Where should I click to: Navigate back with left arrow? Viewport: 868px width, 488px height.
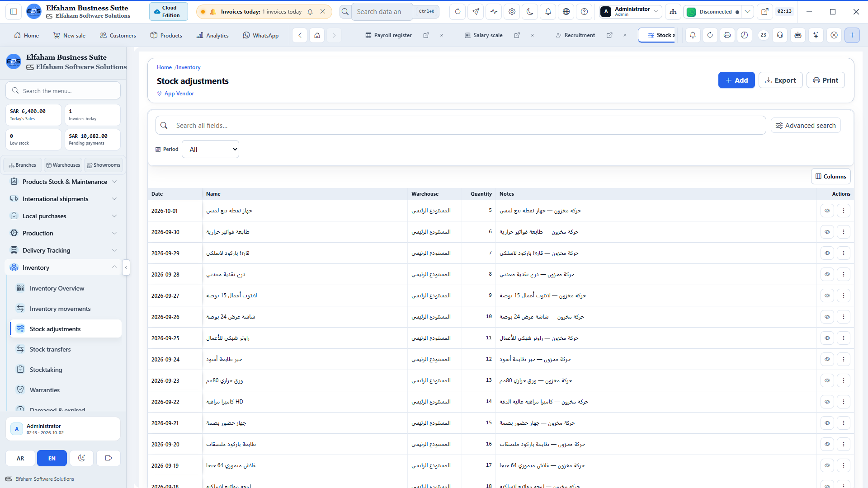tap(300, 35)
